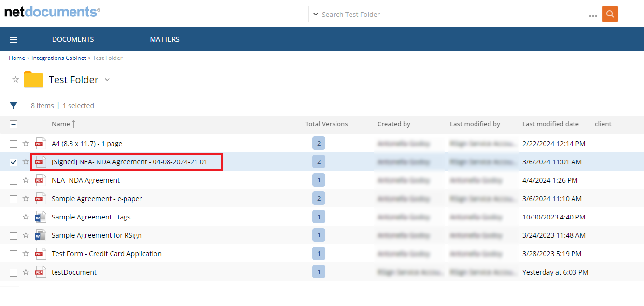Screen dimensions: 644x306
Task: Click PDF icon of Sample Agreement - e-paper
Action: pyautogui.click(x=41, y=199)
